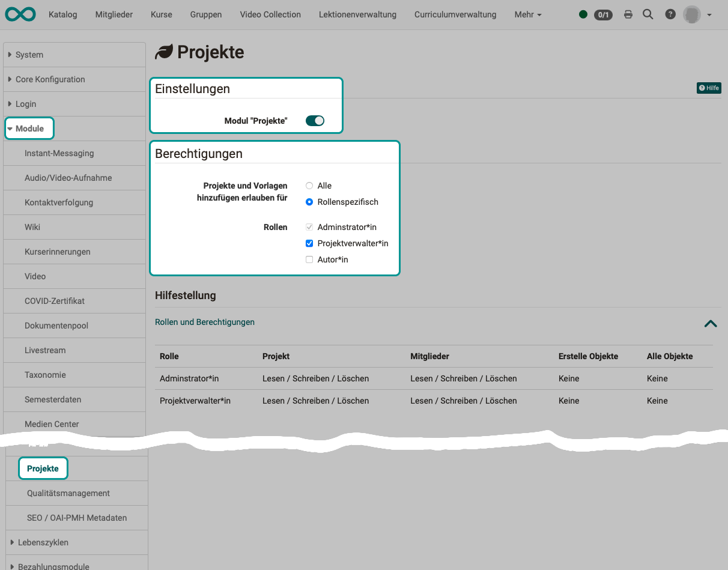728x570 pixels.
Task: Open the Kurse menu item
Action: click(x=161, y=14)
